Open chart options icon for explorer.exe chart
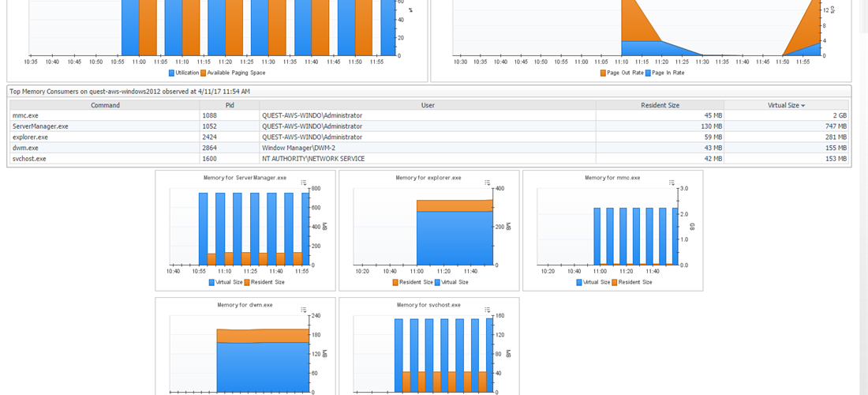This screenshot has width=868, height=395. coord(487,182)
